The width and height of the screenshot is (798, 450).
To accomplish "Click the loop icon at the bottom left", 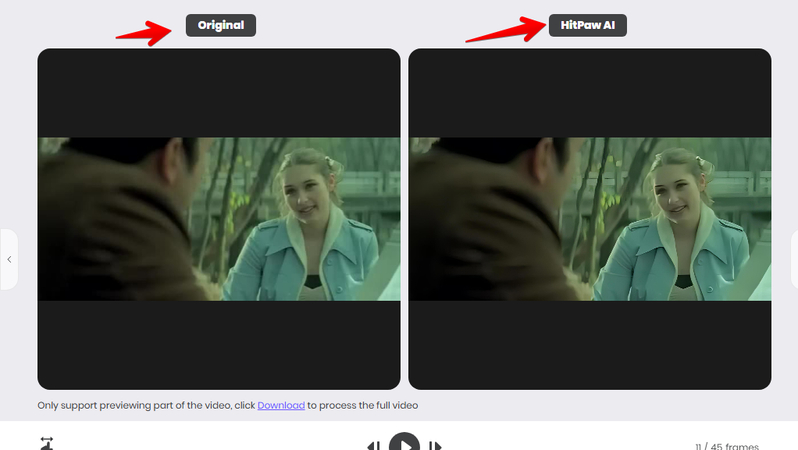I will [46, 443].
